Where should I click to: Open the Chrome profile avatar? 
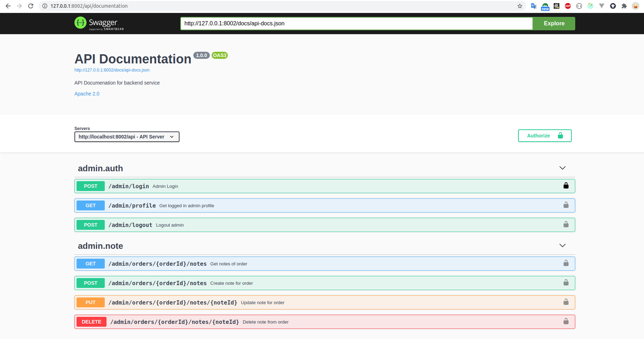(635, 6)
